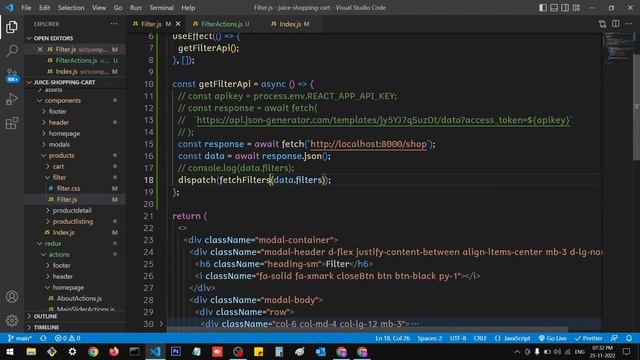Open Source Control view in activity bar
Screen dimensions: 640x360
(12, 75)
